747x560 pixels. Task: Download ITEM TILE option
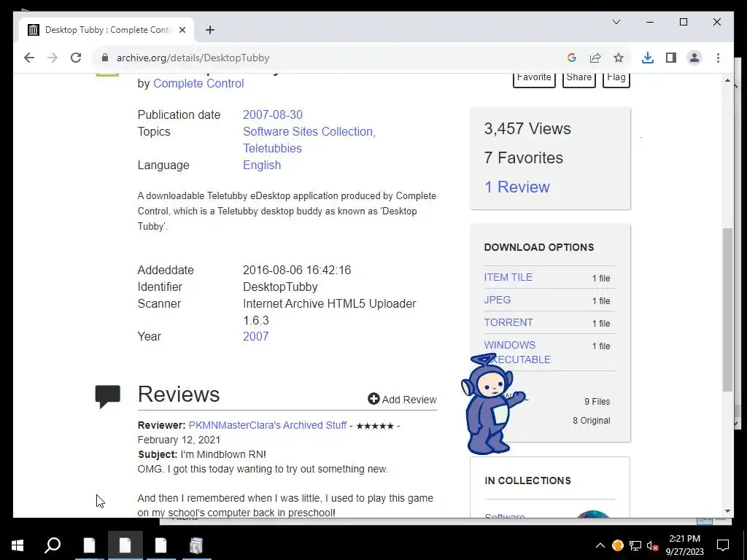508,277
